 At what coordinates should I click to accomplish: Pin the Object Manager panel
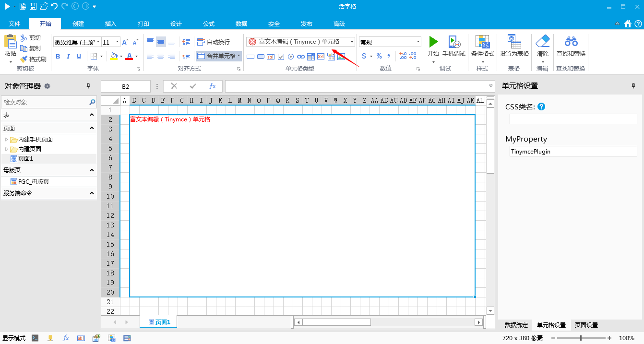pyautogui.click(x=88, y=86)
